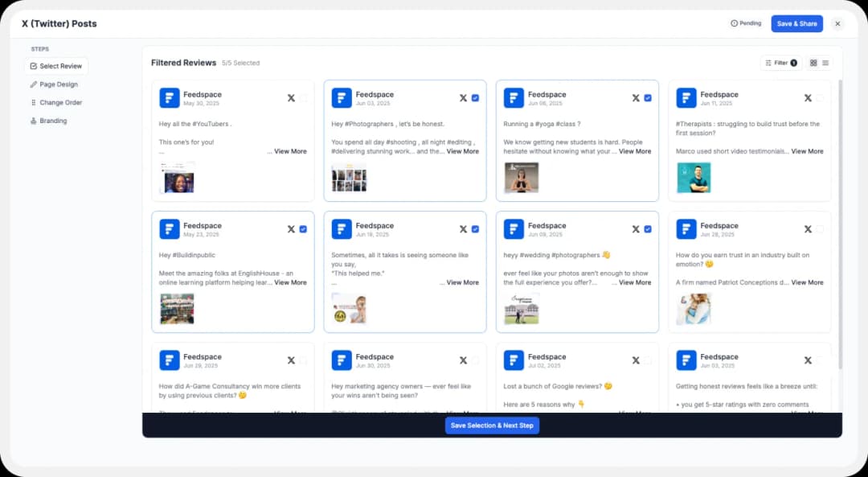Click the Pending status indicator
Screen dimensions: 868x477
pos(746,23)
